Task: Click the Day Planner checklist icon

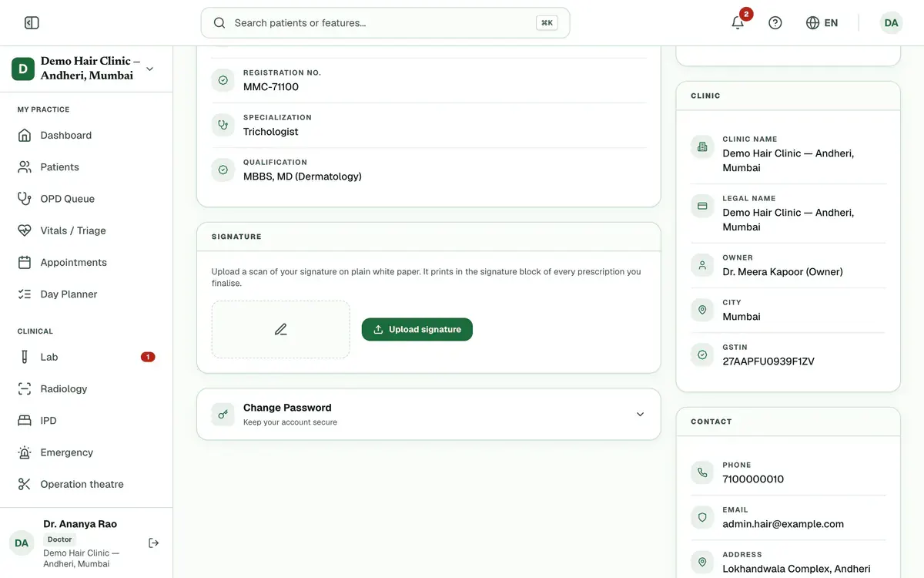Action: (25, 294)
